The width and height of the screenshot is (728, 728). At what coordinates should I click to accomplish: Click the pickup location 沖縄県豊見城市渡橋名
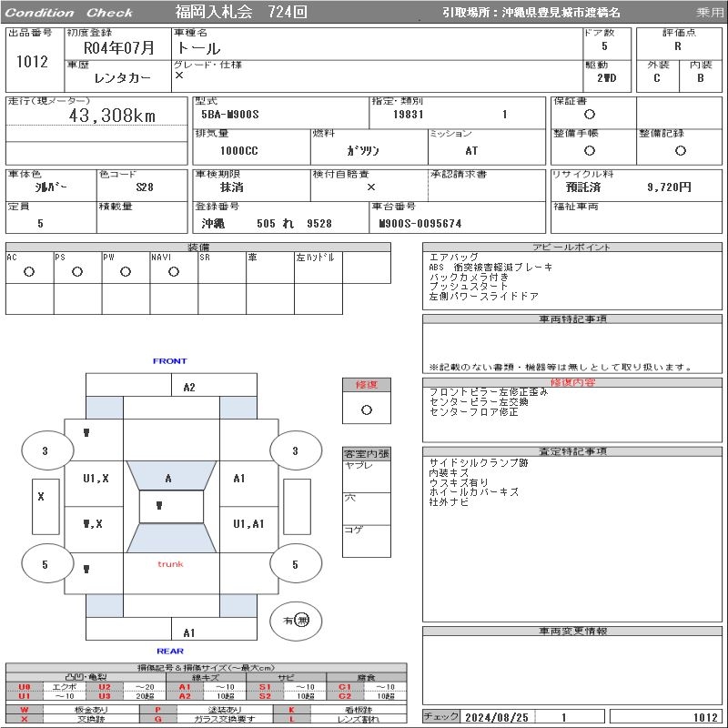click(x=561, y=13)
